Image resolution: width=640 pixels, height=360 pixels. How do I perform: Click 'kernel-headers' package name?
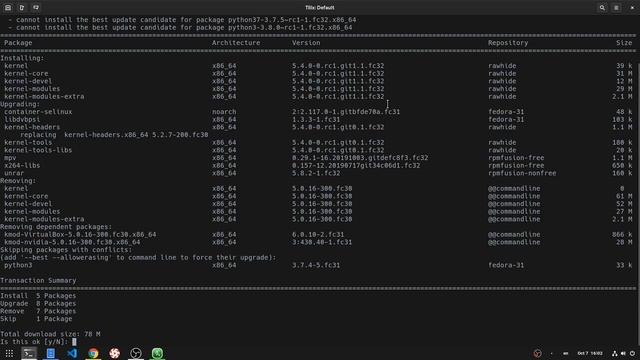(x=32, y=127)
